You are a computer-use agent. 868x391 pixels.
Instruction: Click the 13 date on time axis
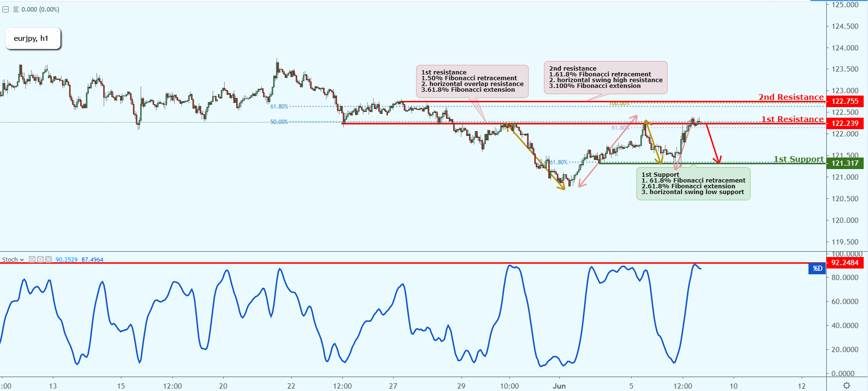(x=53, y=386)
